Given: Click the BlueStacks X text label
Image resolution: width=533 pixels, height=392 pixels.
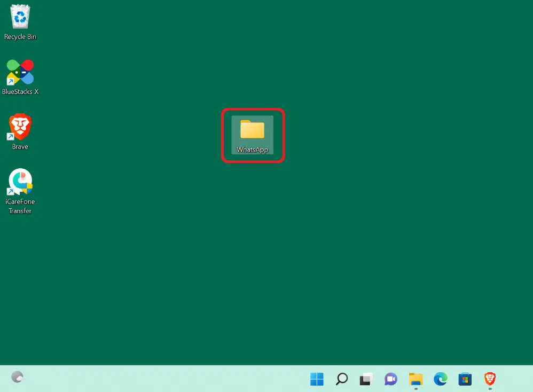Looking at the screenshot, I should tap(20, 92).
